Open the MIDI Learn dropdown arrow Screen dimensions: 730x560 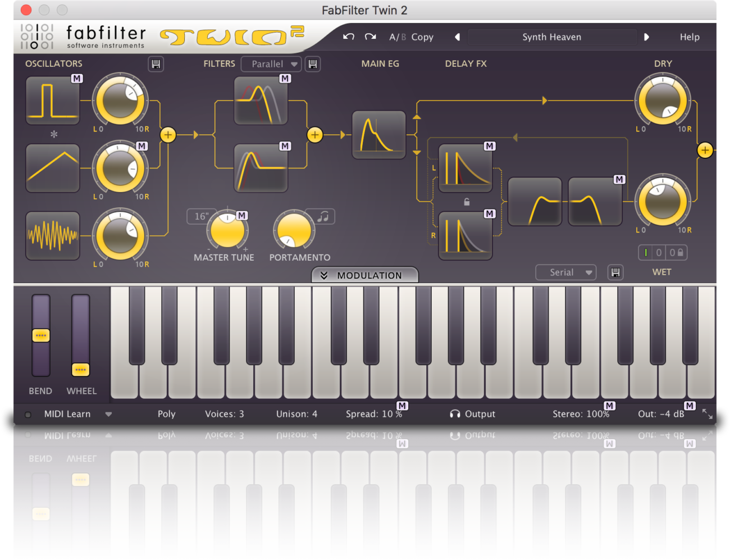pos(108,414)
